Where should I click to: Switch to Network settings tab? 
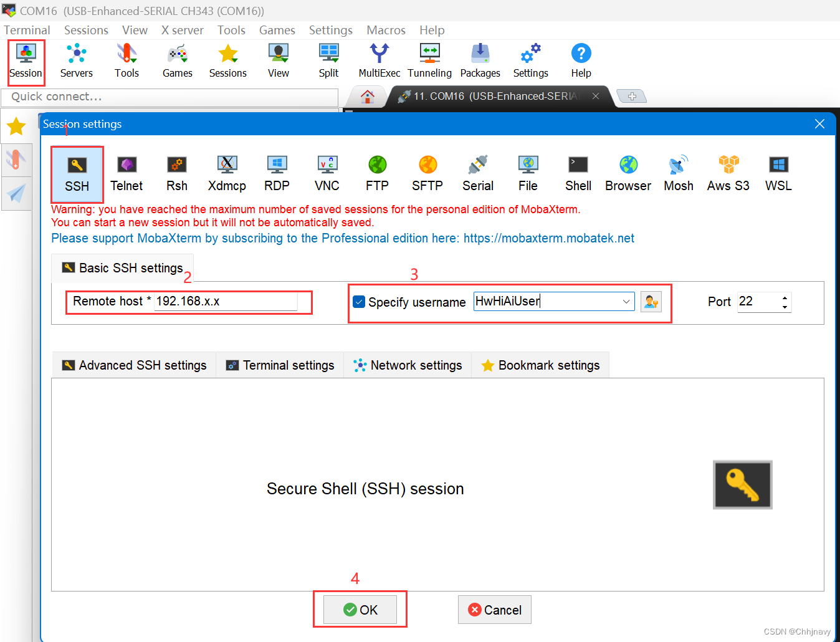tap(408, 365)
